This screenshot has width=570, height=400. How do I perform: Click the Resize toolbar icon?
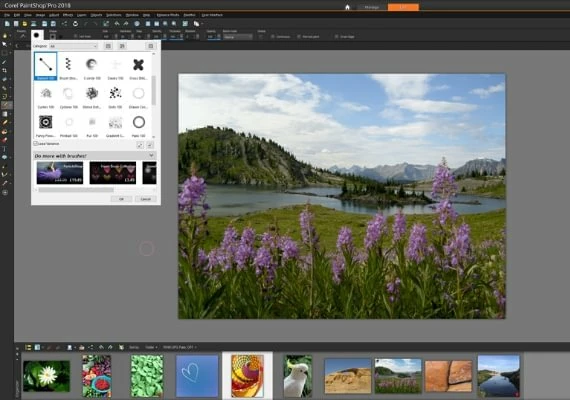click(x=106, y=24)
